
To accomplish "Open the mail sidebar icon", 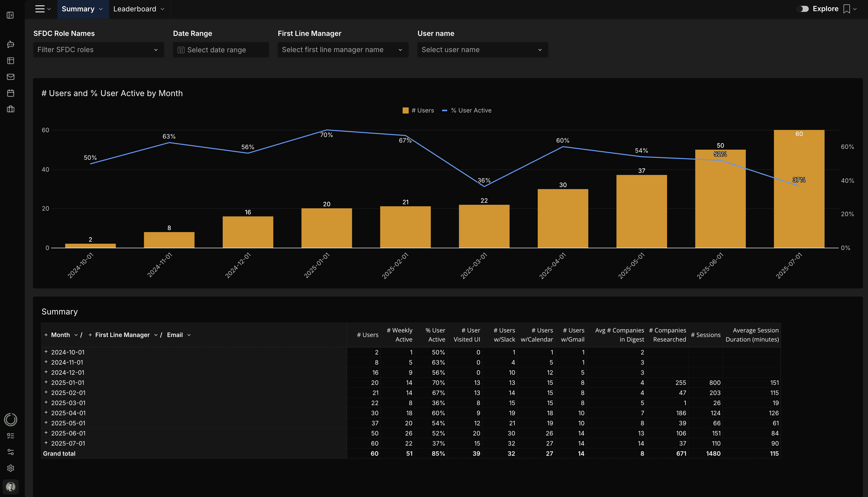I will [11, 77].
